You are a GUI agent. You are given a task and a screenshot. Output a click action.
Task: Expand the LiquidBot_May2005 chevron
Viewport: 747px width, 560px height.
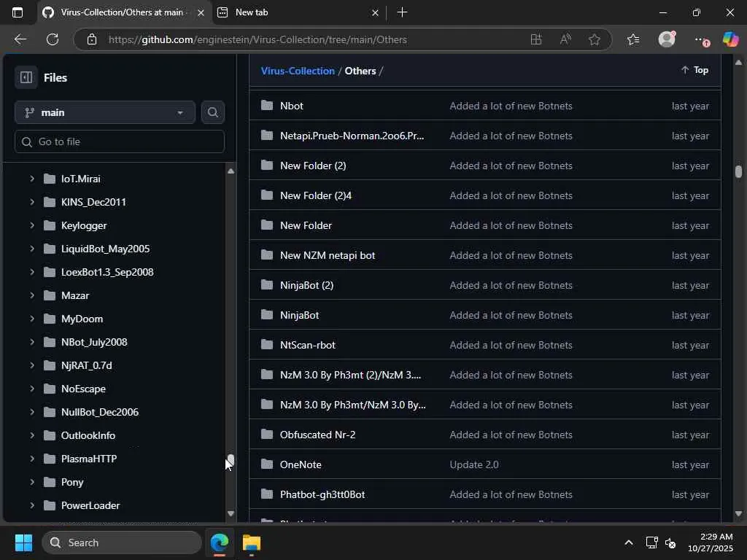pyautogui.click(x=32, y=249)
